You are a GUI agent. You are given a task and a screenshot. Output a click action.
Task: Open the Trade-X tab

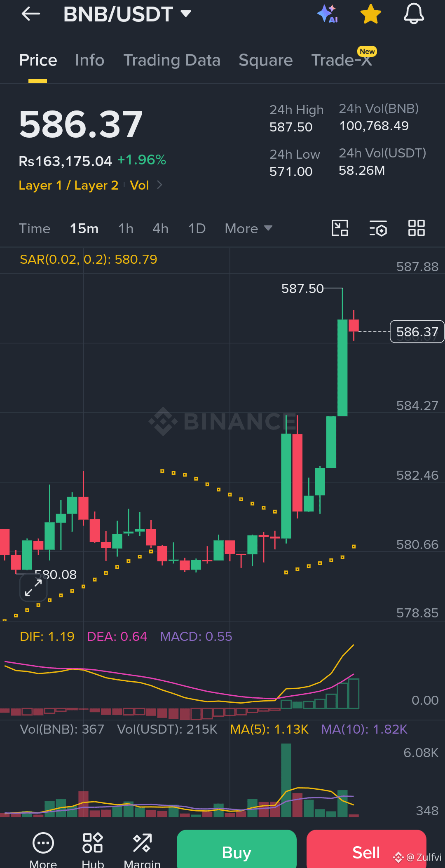pyautogui.click(x=342, y=60)
